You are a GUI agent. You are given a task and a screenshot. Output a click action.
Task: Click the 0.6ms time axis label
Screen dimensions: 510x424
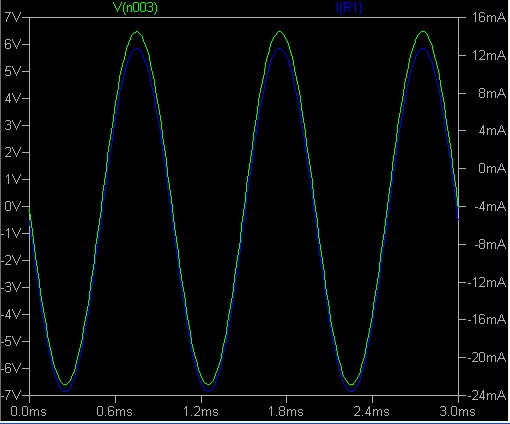(x=114, y=411)
